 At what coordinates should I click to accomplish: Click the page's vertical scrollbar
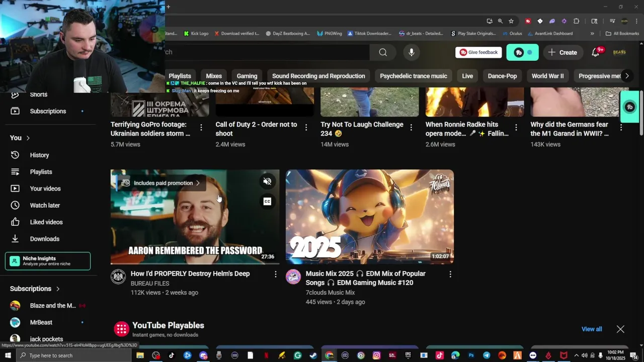coord(641,113)
